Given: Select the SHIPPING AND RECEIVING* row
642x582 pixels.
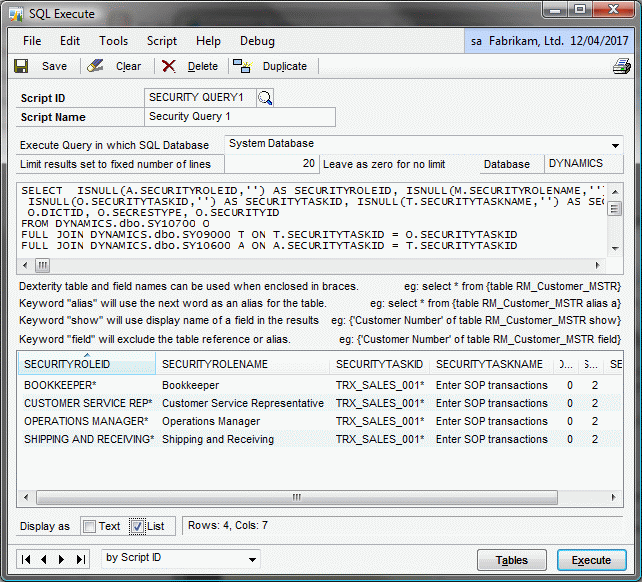Looking at the screenshot, I should 320,439.
